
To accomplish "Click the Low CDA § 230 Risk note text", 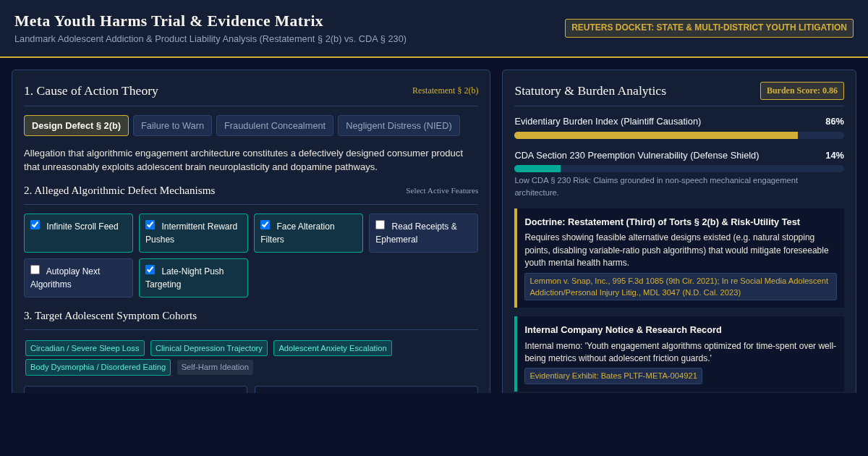I will click(656, 187).
